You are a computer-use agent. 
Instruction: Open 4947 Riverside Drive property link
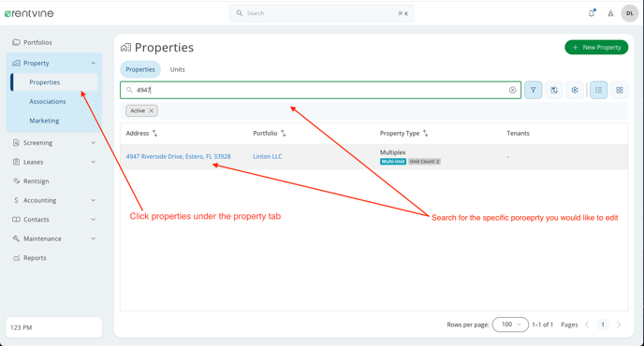(178, 156)
